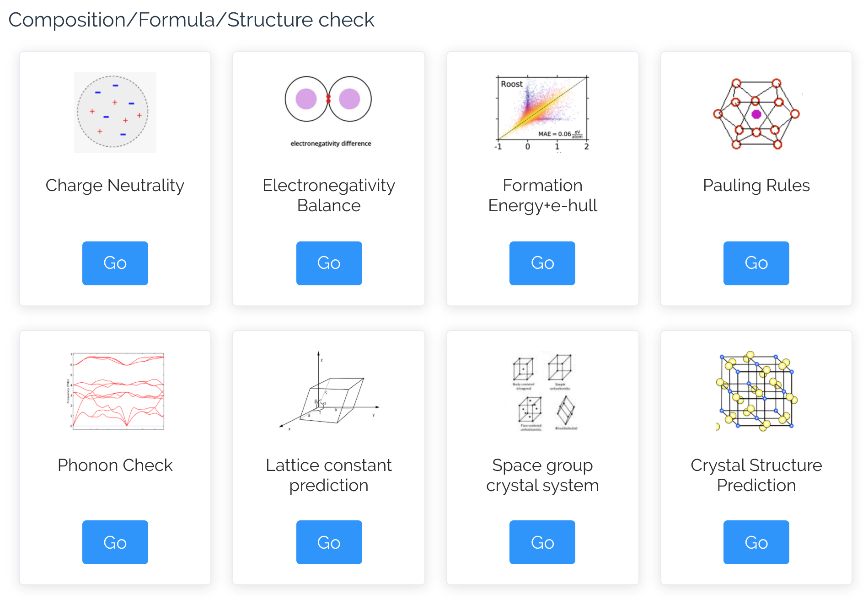Click the red phonon band structure image
The image size is (868, 599).
(x=115, y=391)
